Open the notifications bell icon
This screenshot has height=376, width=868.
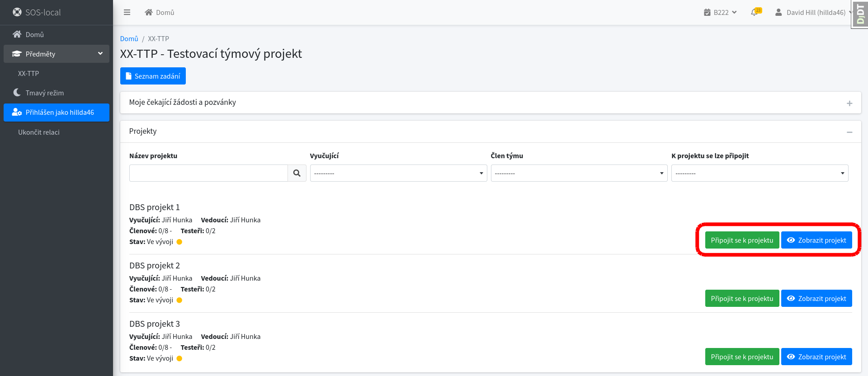[754, 12]
